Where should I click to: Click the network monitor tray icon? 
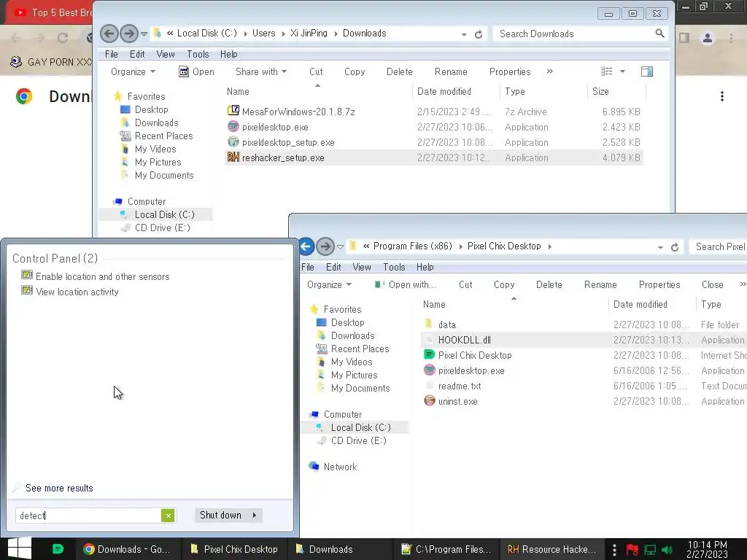(x=650, y=550)
